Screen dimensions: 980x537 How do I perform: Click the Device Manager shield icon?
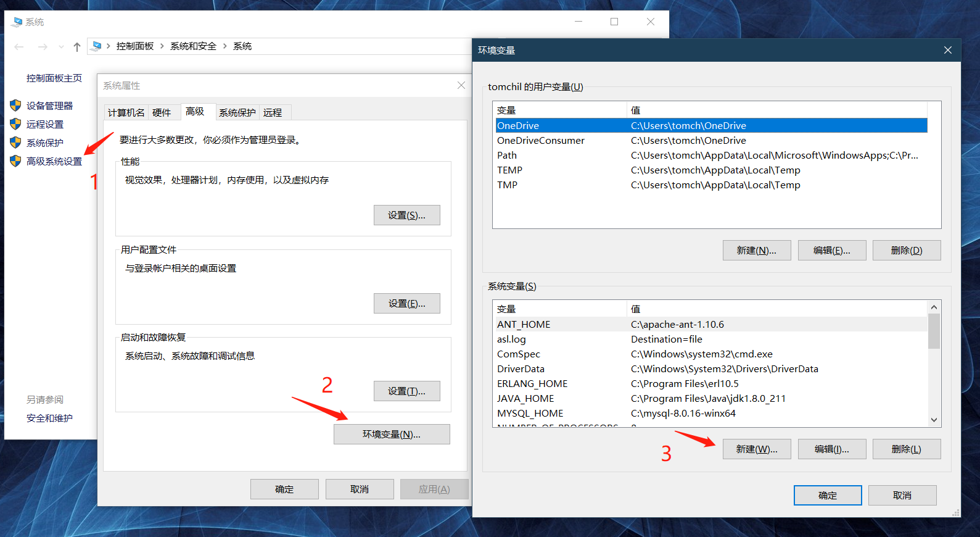point(15,106)
